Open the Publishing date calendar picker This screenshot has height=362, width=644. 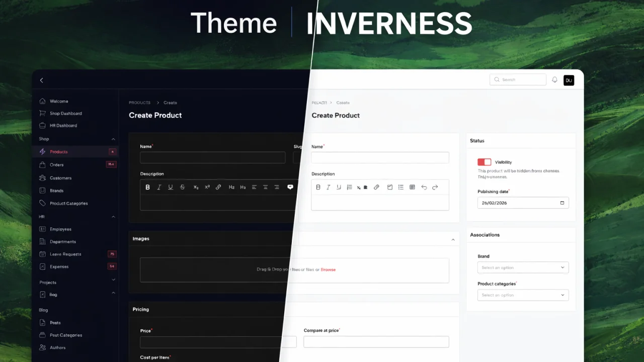coord(562,203)
